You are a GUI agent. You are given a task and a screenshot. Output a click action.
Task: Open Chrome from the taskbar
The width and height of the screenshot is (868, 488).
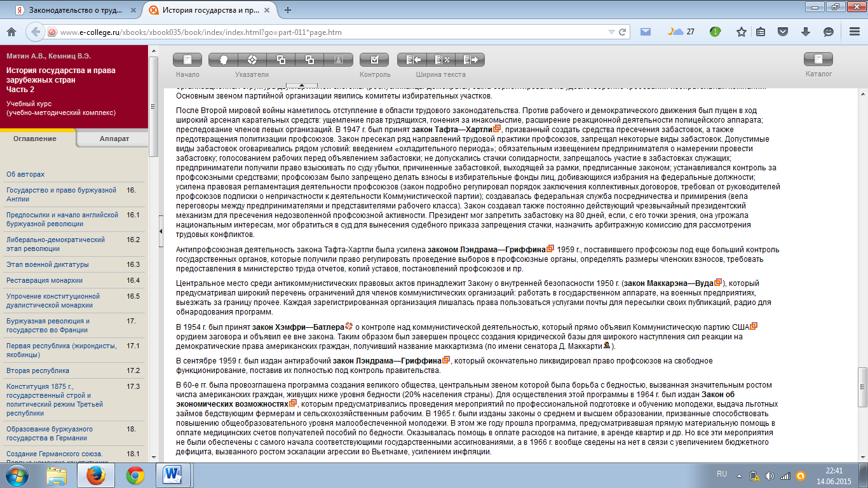click(x=134, y=475)
